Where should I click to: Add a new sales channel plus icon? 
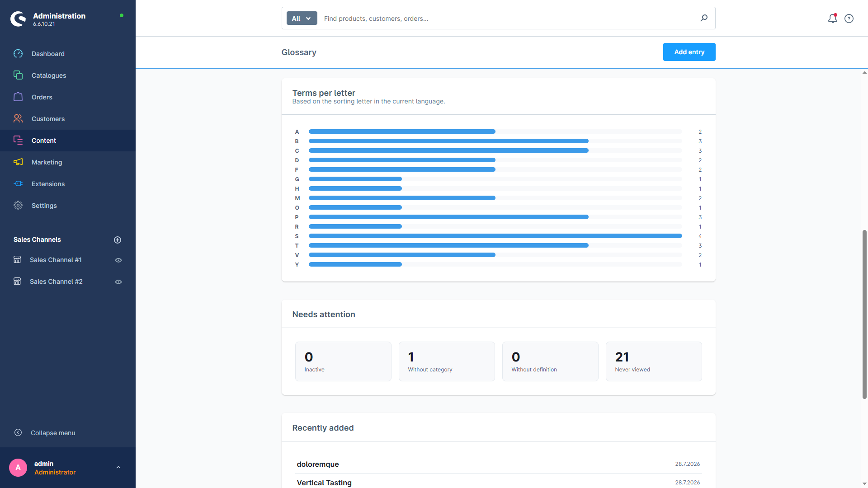118,240
